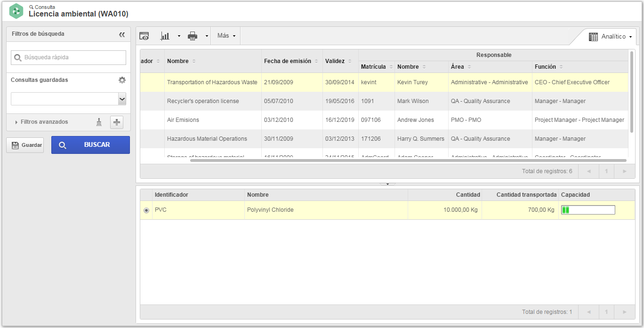Click the application logo icon
Image resolution: width=644 pixels, height=328 pixels.
(x=16, y=11)
